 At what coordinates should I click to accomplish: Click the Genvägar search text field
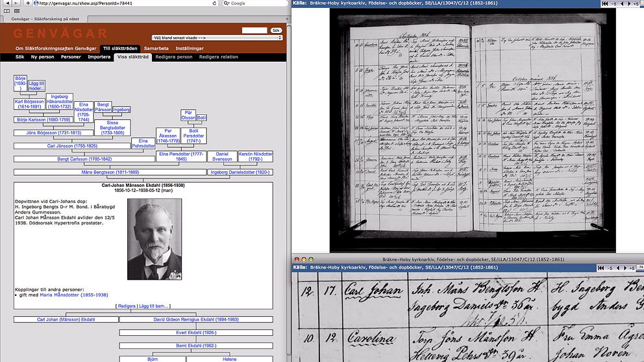point(254,30)
